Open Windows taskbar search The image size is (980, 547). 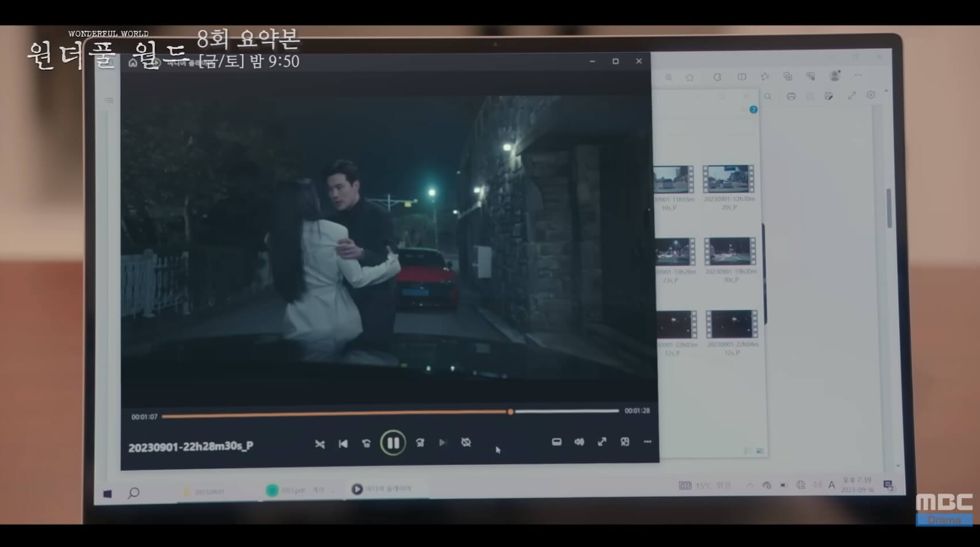pos(134,493)
